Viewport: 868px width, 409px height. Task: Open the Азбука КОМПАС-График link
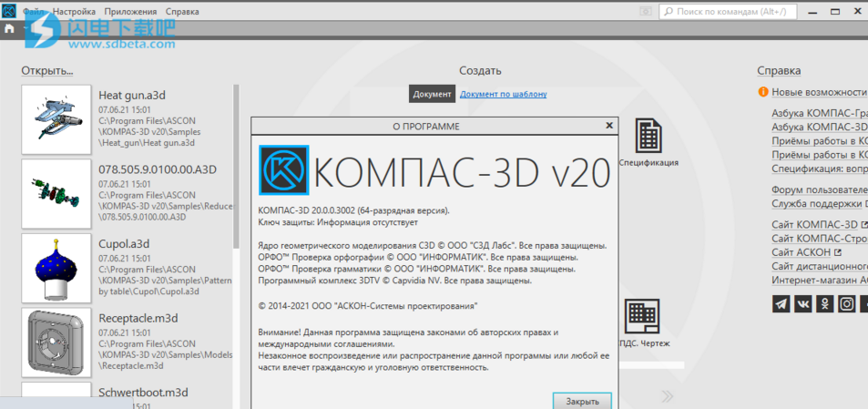pyautogui.click(x=820, y=113)
